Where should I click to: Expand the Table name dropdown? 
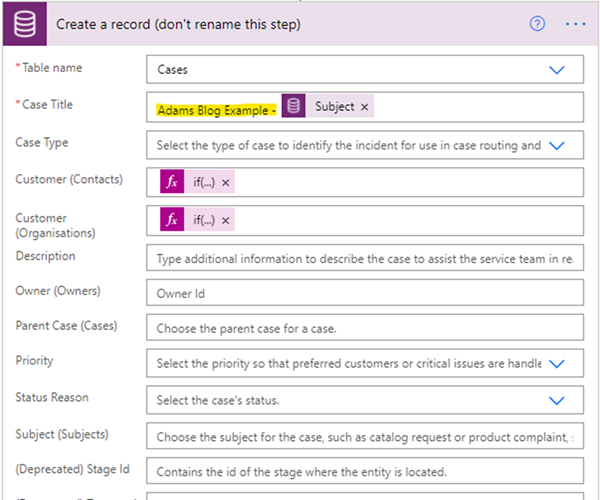[x=557, y=70]
